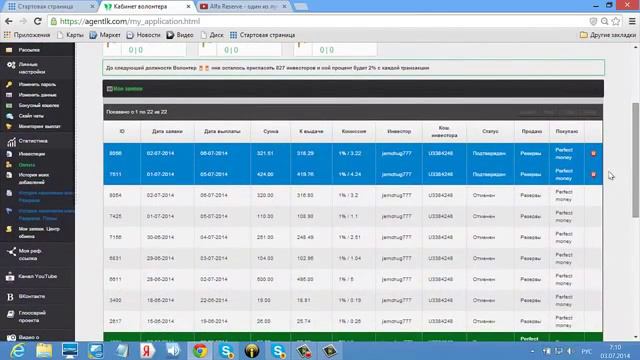Open the Chrome hamburger menu
Viewport: 640px width, 360px height.
[632, 21]
